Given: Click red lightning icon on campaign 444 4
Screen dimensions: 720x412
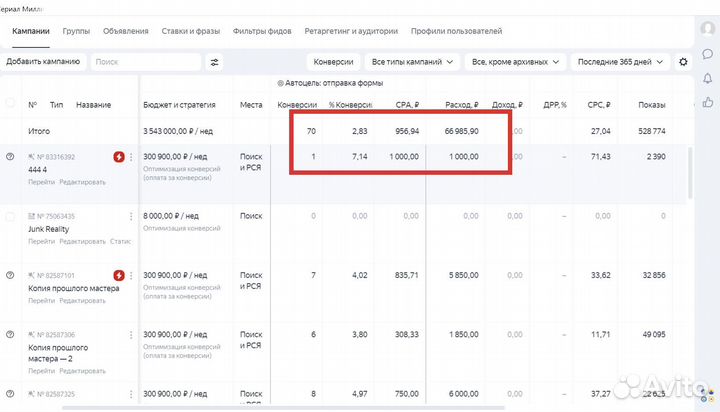Looking at the screenshot, I should pos(119,157).
